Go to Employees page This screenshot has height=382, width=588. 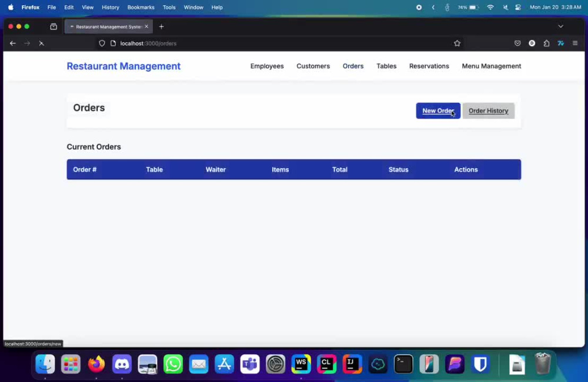pos(267,66)
